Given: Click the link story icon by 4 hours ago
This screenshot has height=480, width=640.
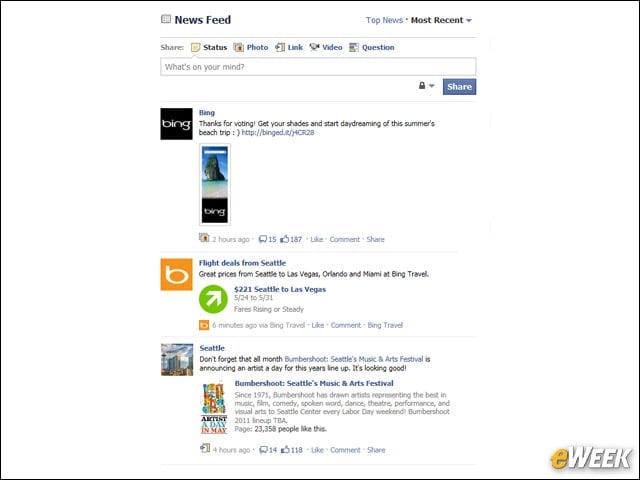Looking at the screenshot, I should (205, 448).
